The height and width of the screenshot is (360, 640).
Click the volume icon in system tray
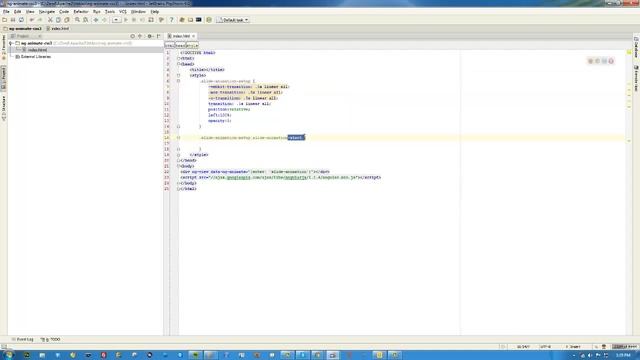589,356
